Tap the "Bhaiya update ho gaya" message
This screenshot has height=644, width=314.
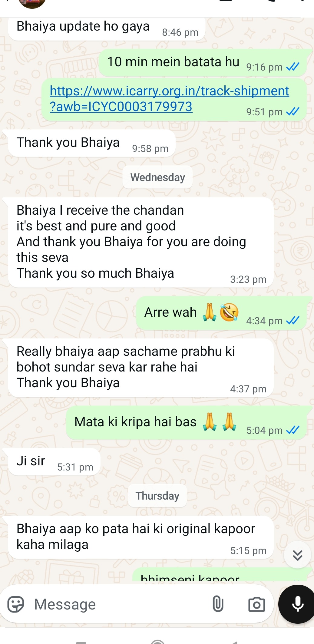pos(107,28)
